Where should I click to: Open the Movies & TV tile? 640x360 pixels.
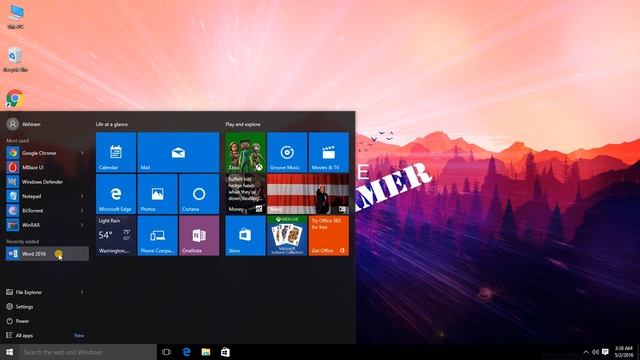pos(329,152)
